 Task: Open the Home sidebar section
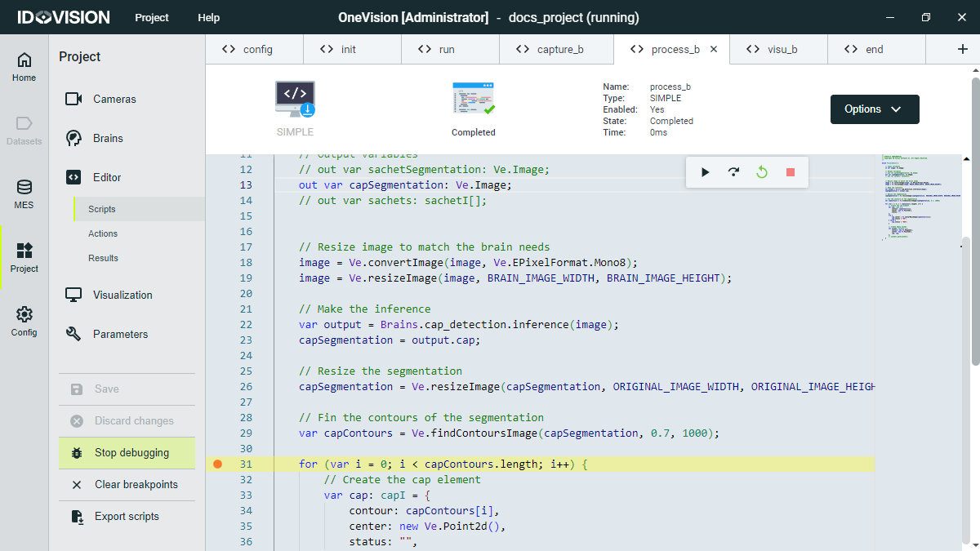click(x=24, y=67)
